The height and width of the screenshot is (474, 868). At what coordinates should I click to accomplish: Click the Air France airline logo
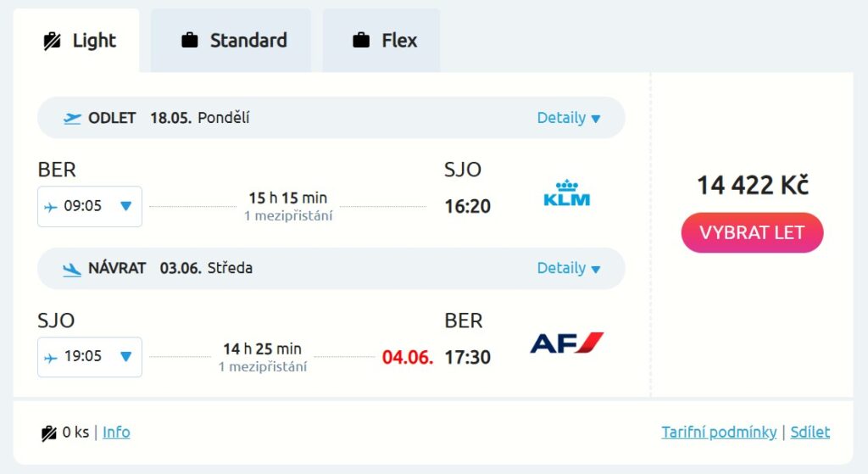pyautogui.click(x=566, y=343)
